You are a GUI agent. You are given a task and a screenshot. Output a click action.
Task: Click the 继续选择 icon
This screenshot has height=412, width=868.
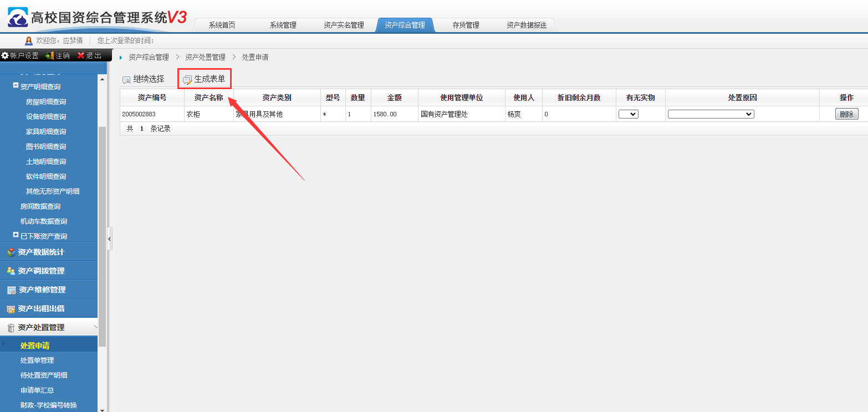click(x=126, y=80)
